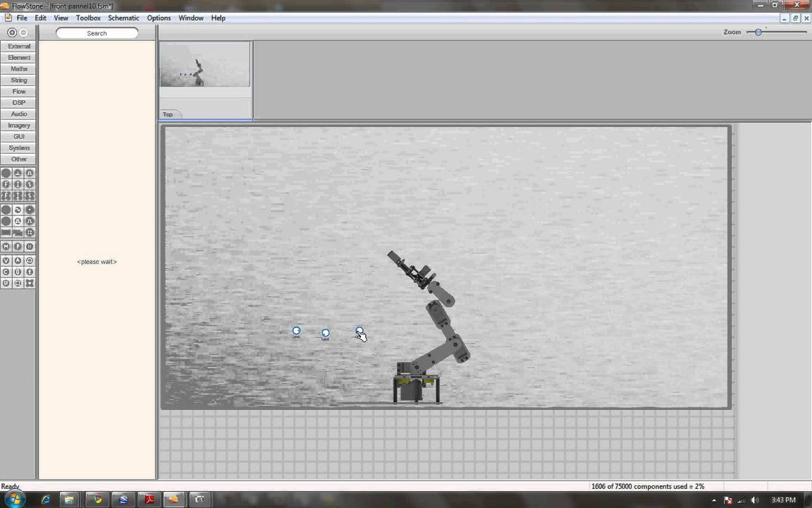
Task: Open the Schematic menu
Action: point(123,18)
